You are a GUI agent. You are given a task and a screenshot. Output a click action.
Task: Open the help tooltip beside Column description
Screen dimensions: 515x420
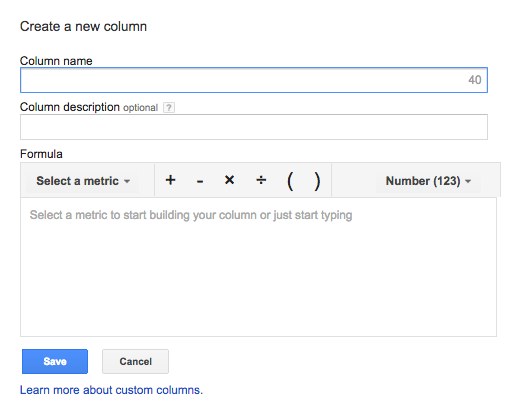[x=169, y=108]
